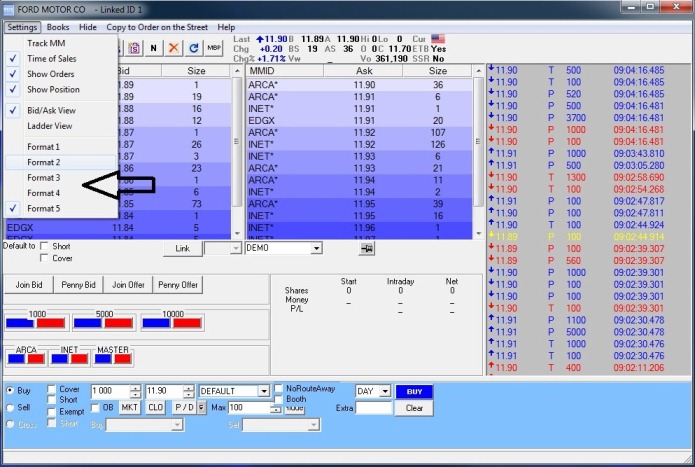Screen dimensions: 695x467
Task: Click the MBP toolbar button
Action: (214, 48)
